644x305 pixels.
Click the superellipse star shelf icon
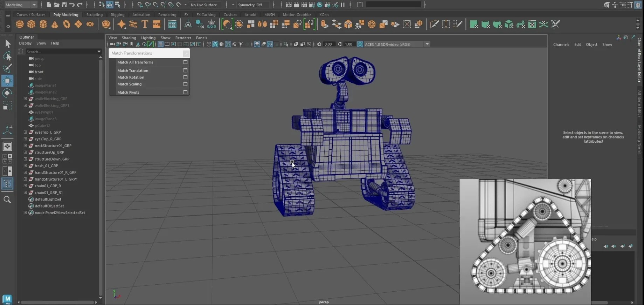click(x=121, y=24)
